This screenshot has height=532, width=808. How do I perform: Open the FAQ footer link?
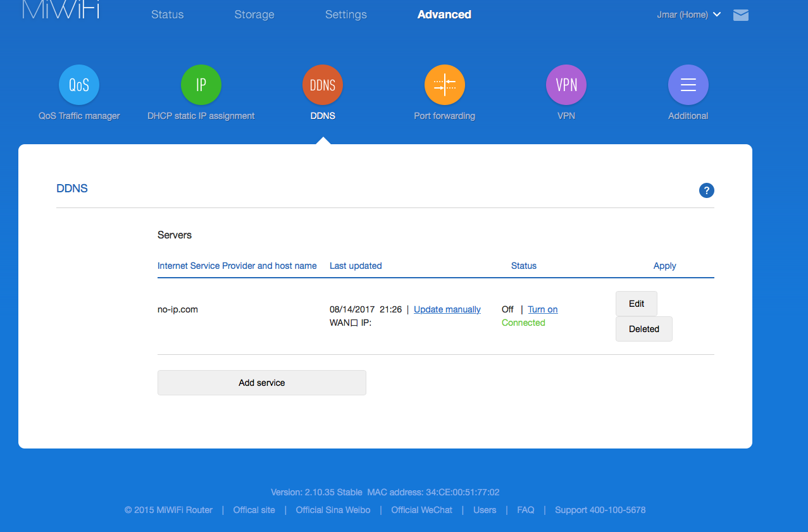click(525, 510)
